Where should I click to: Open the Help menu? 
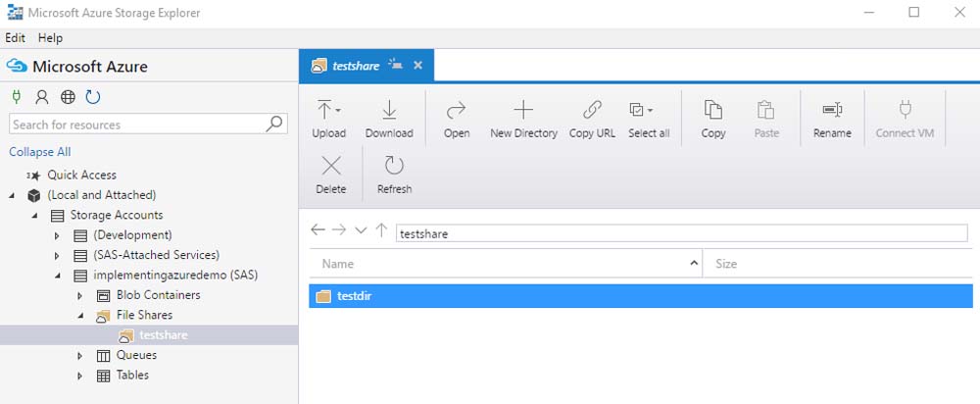(50, 37)
